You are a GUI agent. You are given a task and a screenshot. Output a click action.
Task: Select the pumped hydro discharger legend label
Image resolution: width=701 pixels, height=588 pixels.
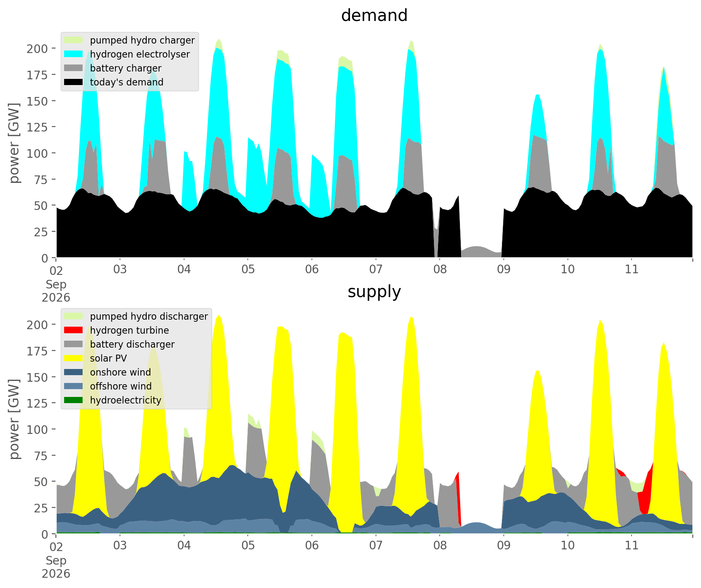pos(149,316)
